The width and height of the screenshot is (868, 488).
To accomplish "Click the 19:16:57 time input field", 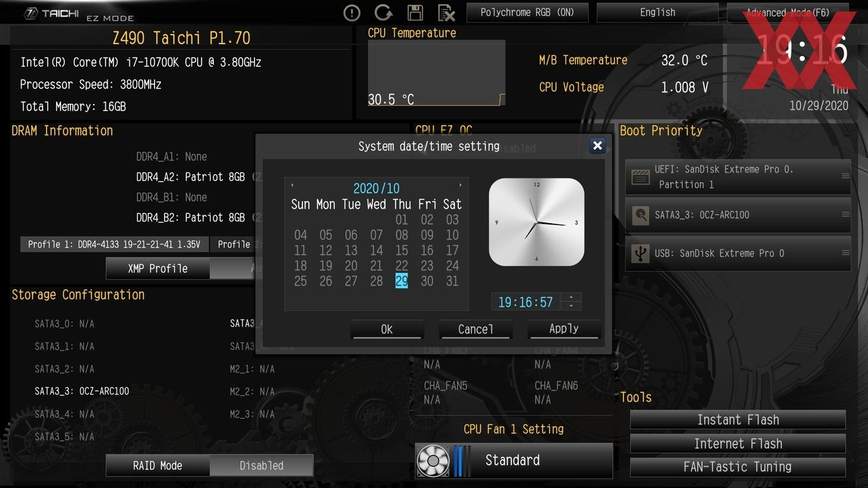I will (525, 302).
